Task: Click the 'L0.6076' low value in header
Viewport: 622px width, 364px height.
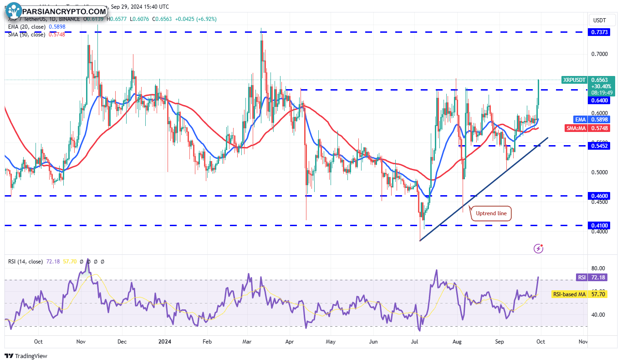Action: (x=140, y=19)
